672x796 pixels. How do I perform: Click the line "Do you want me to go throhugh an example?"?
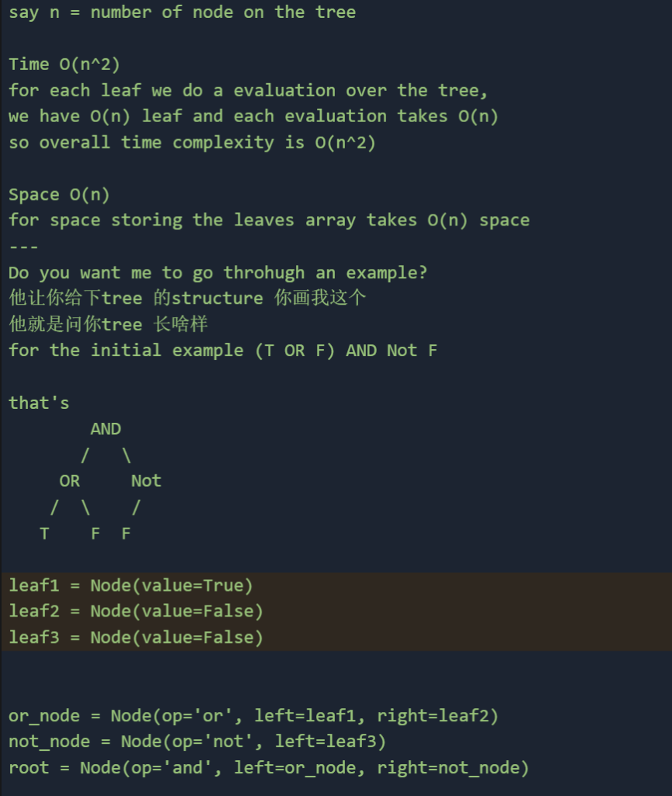pyautogui.click(x=218, y=273)
